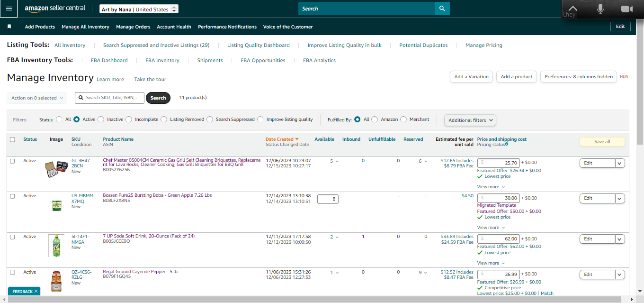Click the bookmark icon beside Add Products
The image size is (644, 303).
tap(9, 27)
